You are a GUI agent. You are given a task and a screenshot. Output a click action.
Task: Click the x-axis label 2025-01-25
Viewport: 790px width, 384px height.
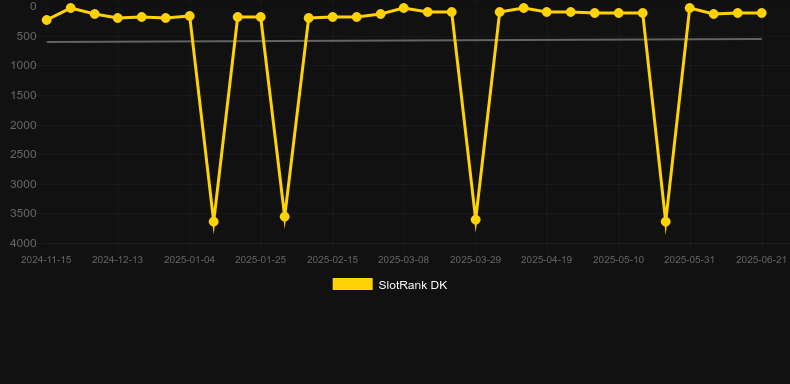[260, 260]
